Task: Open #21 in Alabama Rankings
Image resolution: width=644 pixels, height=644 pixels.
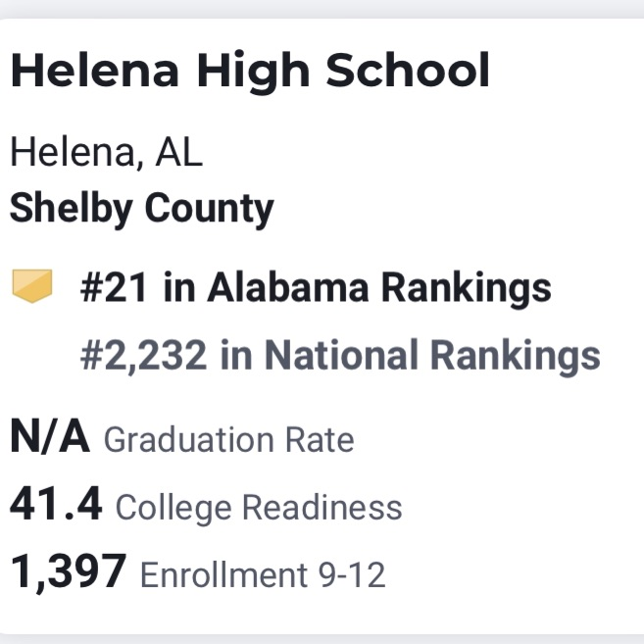Action: [316, 287]
